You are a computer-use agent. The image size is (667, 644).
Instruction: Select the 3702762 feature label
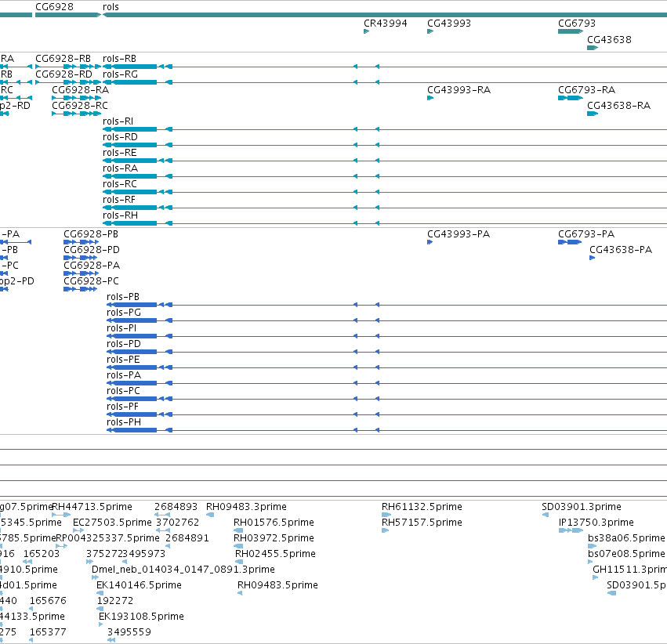[x=177, y=523]
